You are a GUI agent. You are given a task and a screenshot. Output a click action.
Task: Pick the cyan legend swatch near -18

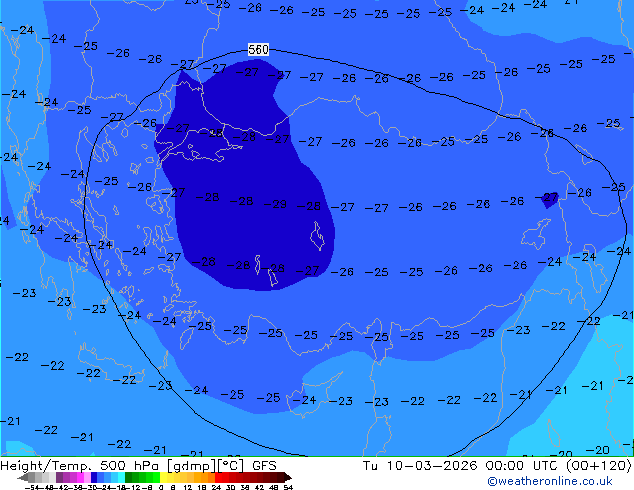(x=122, y=477)
